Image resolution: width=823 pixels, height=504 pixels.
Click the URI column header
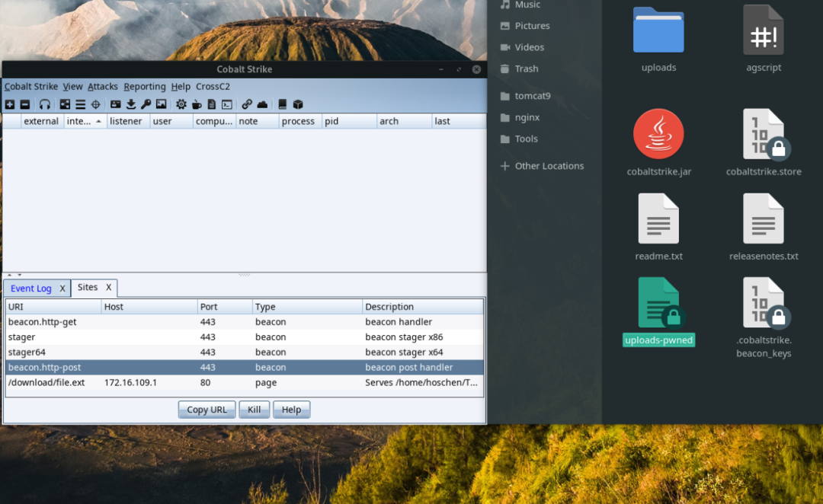pyautogui.click(x=53, y=307)
